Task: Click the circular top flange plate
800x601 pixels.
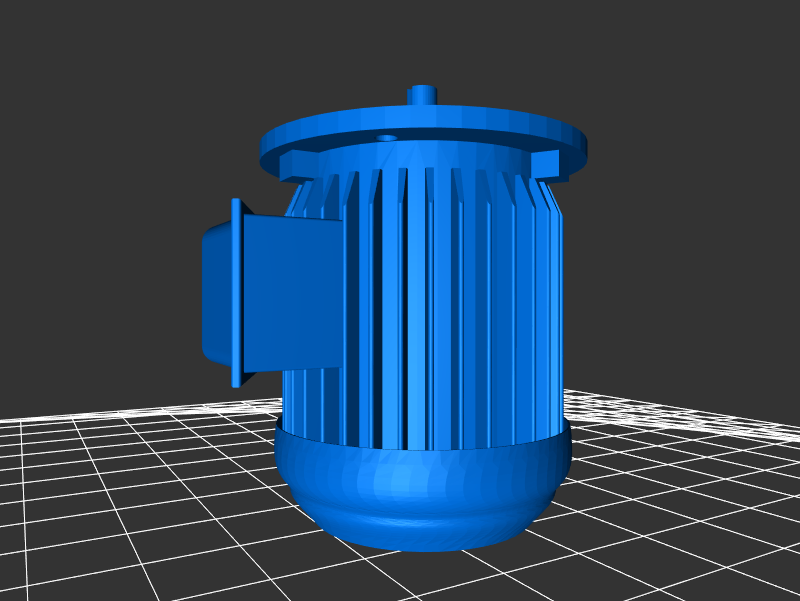Action: (x=480, y=128)
